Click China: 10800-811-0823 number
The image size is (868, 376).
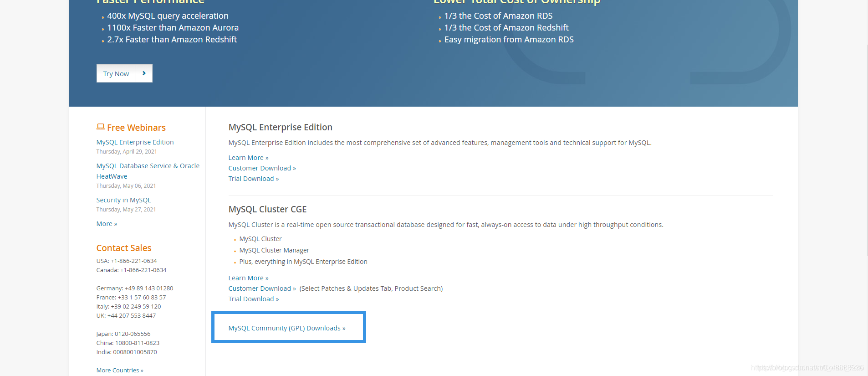(x=128, y=343)
